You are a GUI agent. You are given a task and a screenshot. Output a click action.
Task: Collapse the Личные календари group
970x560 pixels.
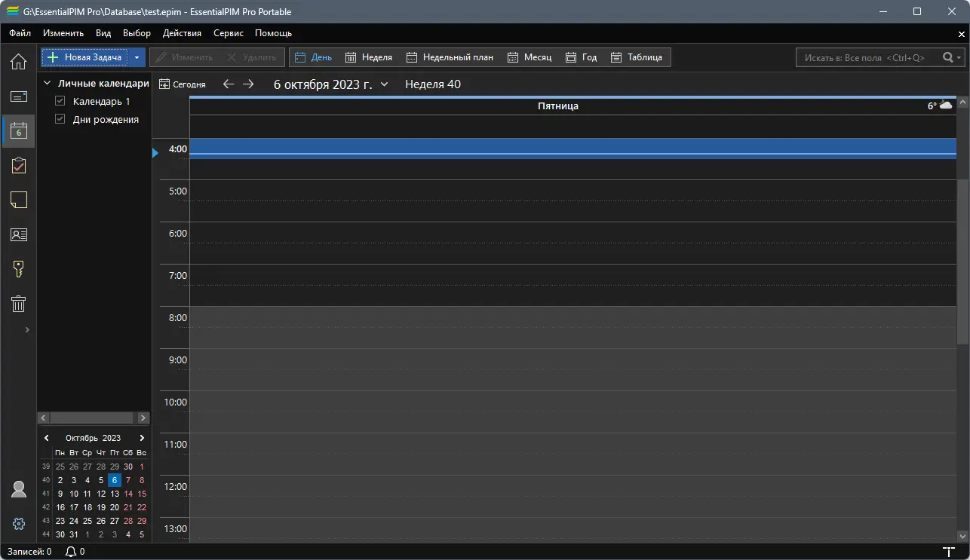tap(47, 84)
